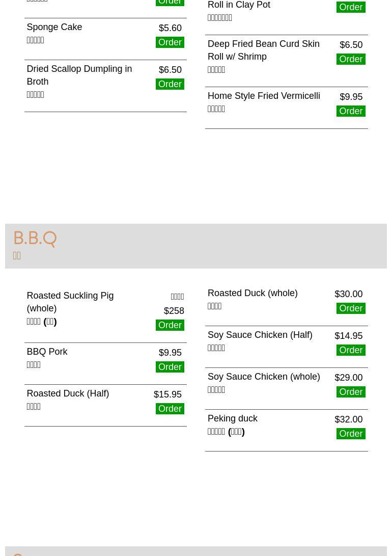Click the Roasted Suckling Pig (whole) title
392x556 pixels.
point(70,302)
